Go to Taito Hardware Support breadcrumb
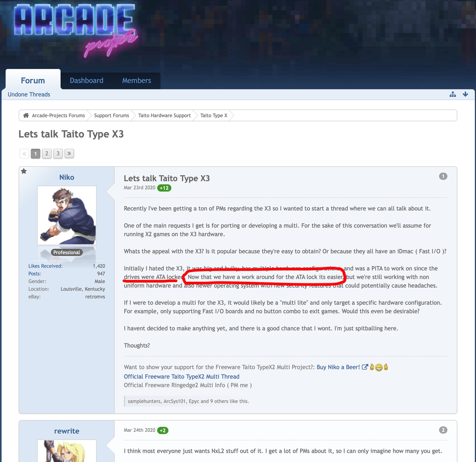This screenshot has width=476, height=462. [165, 115]
